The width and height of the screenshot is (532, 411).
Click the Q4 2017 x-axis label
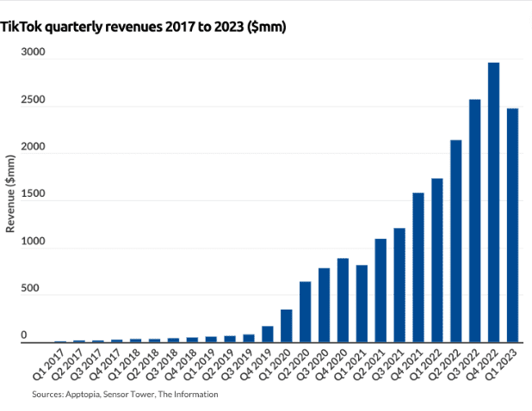[x=105, y=365]
